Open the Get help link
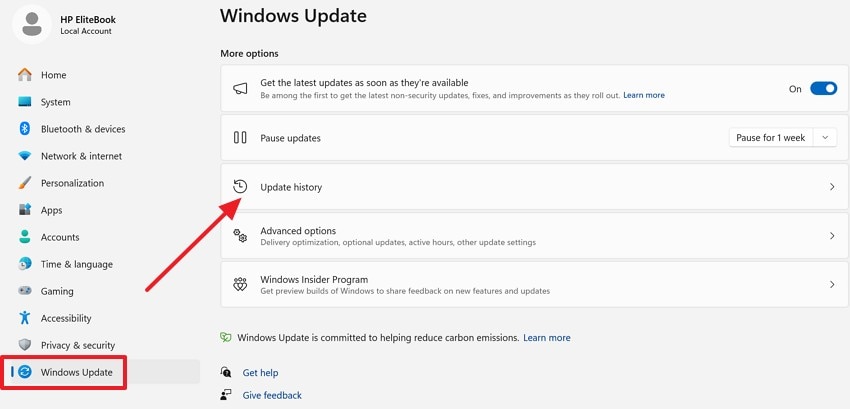This screenshot has width=850, height=409. pos(260,373)
